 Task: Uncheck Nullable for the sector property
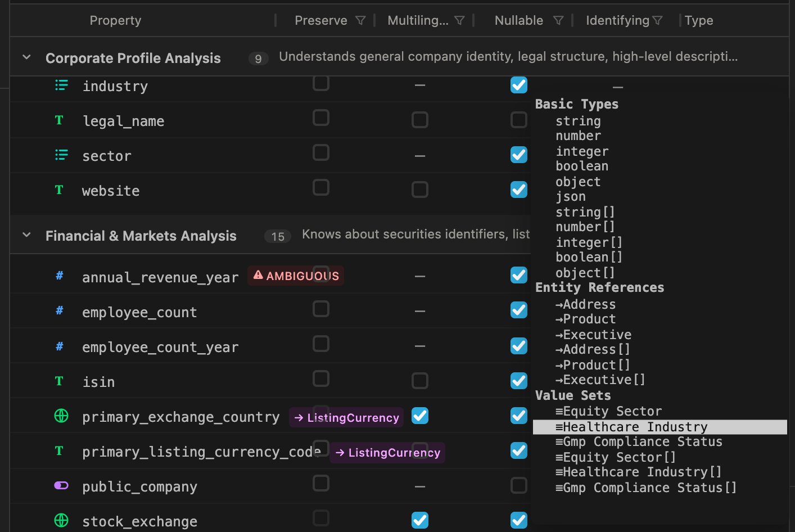pos(519,155)
